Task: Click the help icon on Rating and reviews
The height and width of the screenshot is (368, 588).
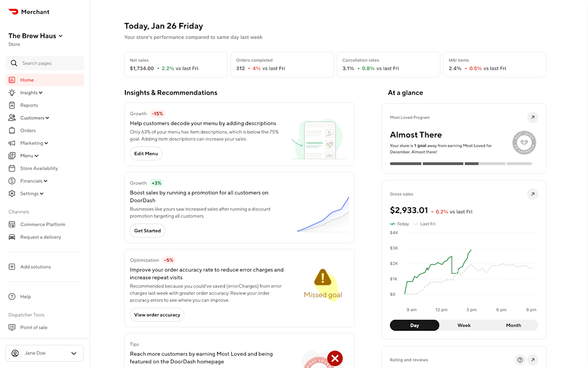Action: pos(520,360)
